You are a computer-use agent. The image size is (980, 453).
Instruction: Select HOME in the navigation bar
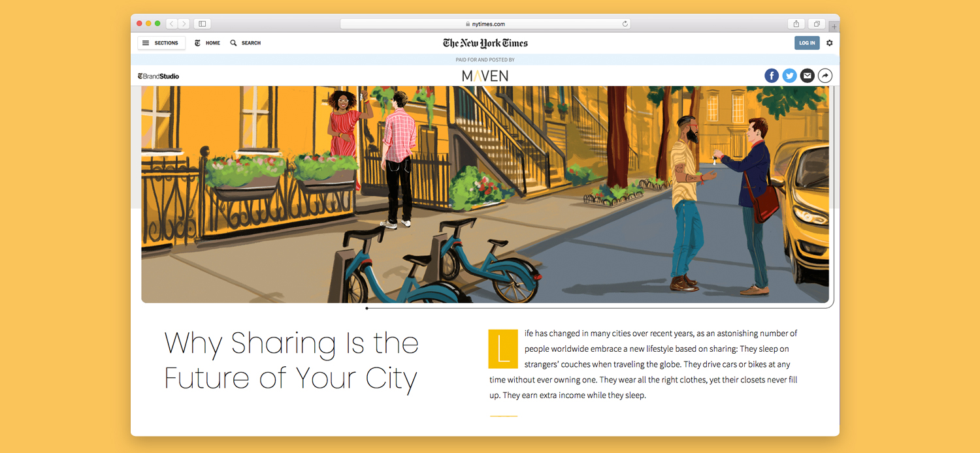212,42
